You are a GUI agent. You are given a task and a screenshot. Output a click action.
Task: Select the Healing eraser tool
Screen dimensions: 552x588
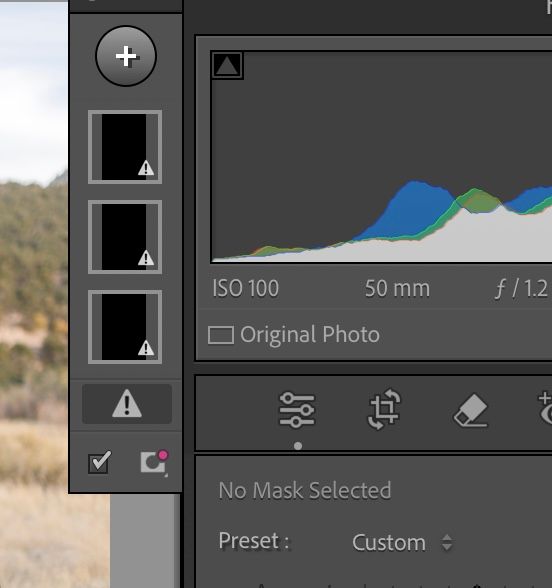471,410
